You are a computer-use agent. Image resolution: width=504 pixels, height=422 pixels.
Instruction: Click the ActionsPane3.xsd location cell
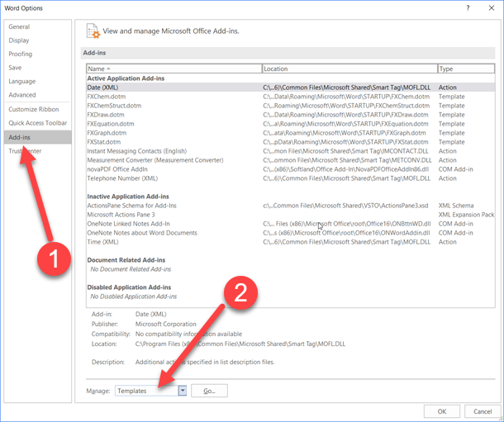pos(345,206)
